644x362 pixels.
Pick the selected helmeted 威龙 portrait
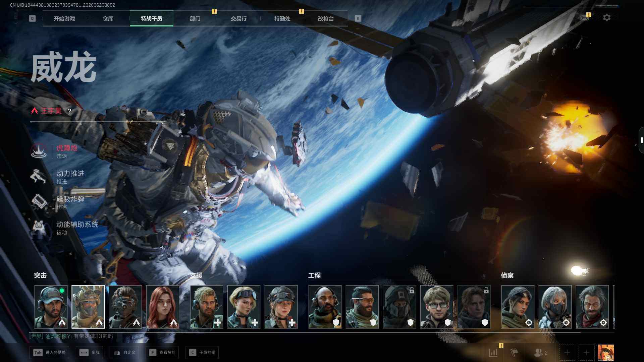88,307
